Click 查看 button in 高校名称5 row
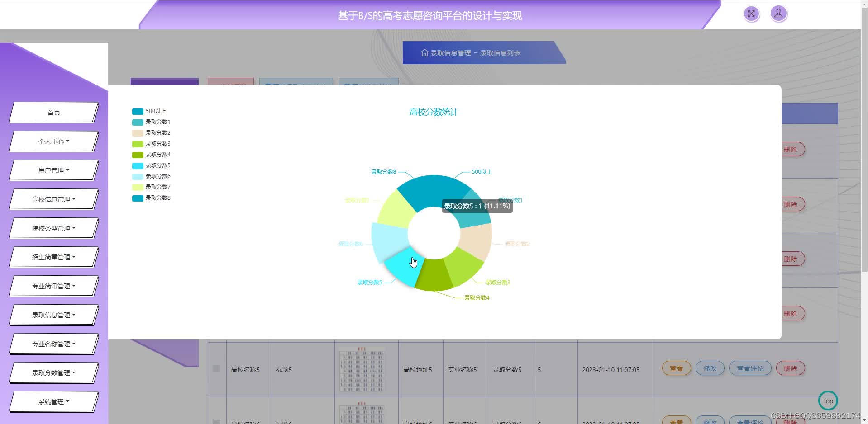 676,368
